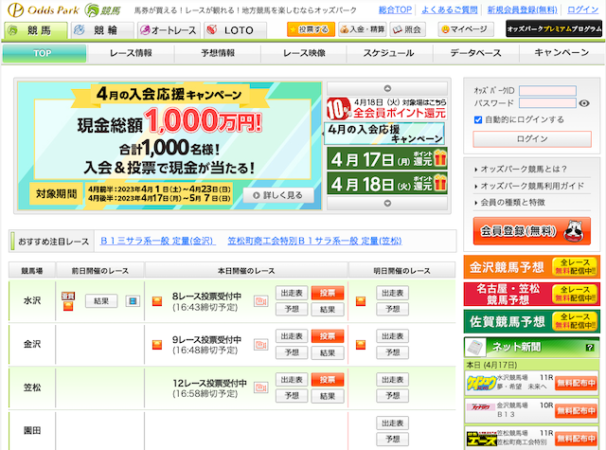Open 予想情報 menu
This screenshot has height=450, width=606.
pos(218,53)
